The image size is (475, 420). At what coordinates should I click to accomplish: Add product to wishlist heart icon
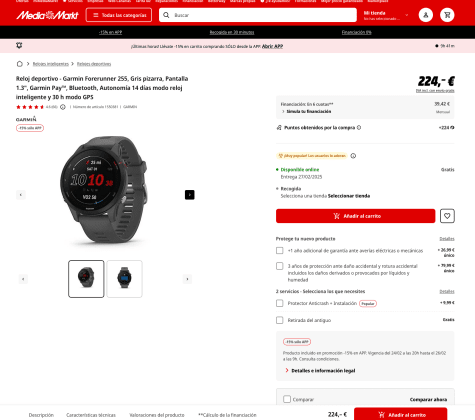[x=447, y=216]
